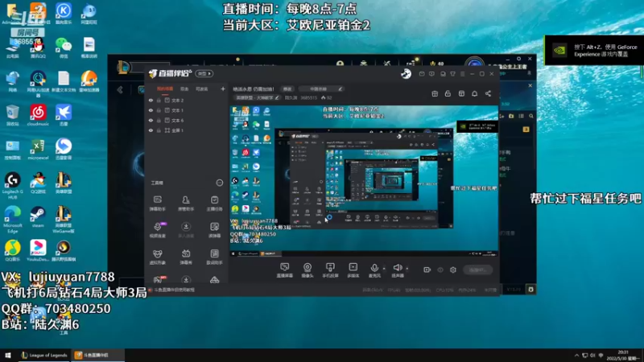This screenshot has width=644, height=362.
Task: Open the store icon above preview
Action: [x=461, y=93]
